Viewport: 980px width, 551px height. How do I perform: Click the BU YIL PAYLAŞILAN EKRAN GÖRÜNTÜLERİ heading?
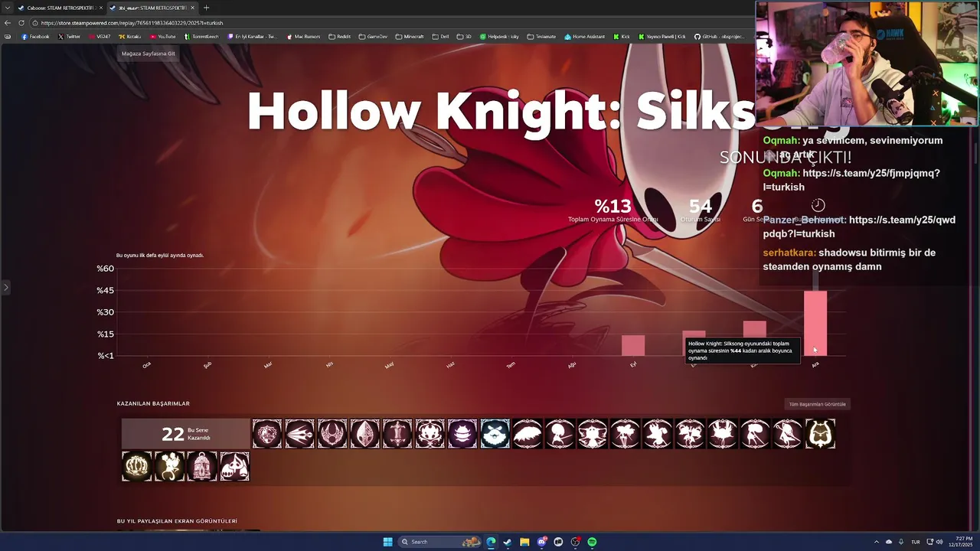click(x=177, y=521)
